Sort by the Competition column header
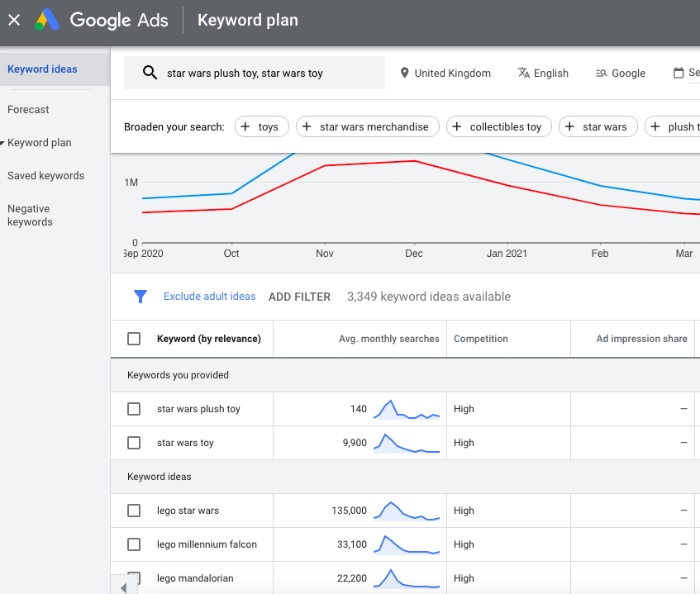The image size is (700, 594). [x=481, y=339]
